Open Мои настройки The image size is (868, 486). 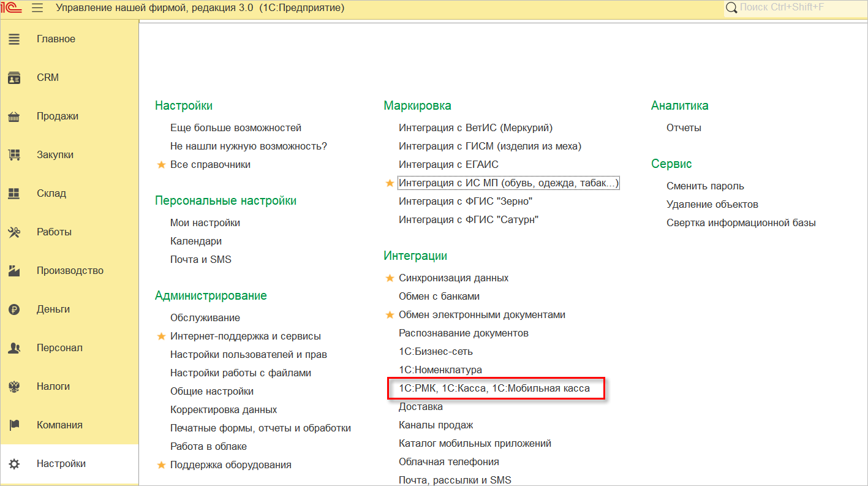[205, 223]
